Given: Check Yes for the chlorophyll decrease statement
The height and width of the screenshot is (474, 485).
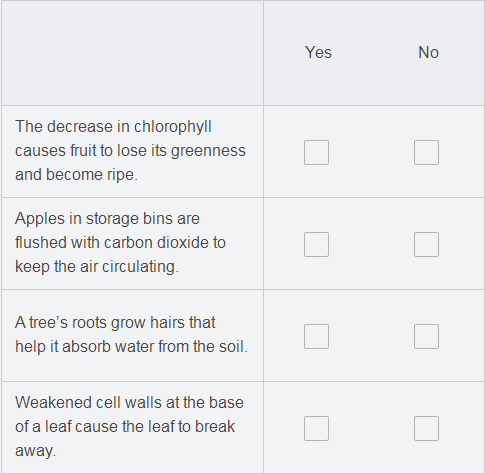Looking at the screenshot, I should tap(316, 152).
